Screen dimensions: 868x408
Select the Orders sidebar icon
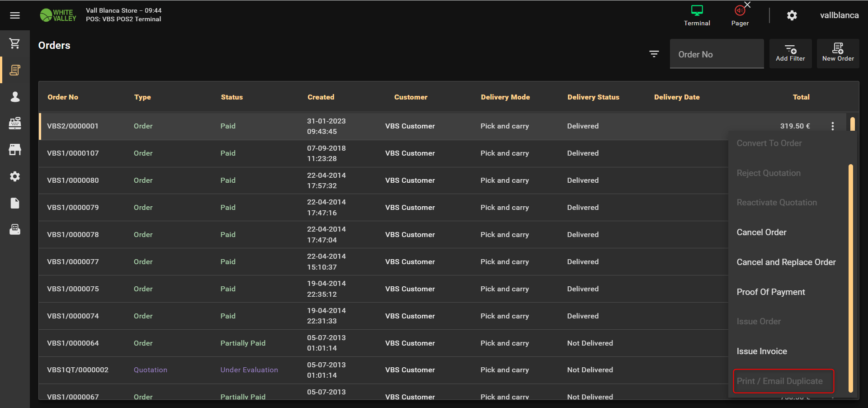[x=15, y=70]
